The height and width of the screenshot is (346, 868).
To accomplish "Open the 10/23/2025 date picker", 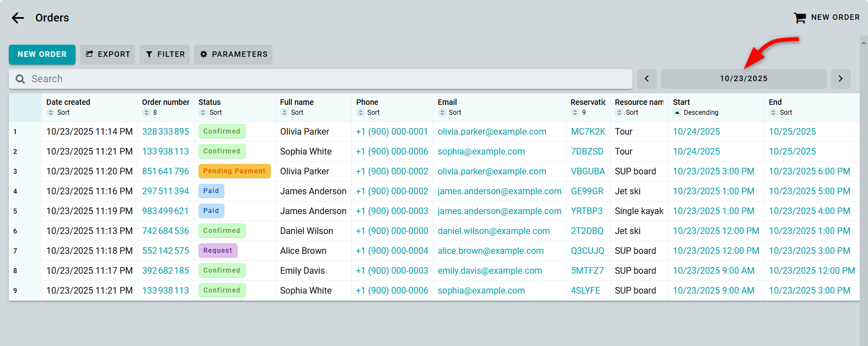I will coord(743,79).
